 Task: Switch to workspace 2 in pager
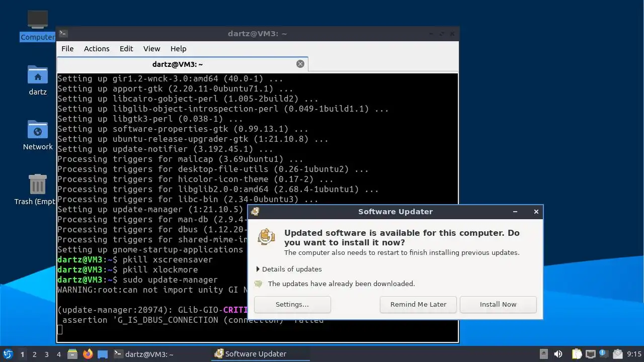pyautogui.click(x=34, y=354)
